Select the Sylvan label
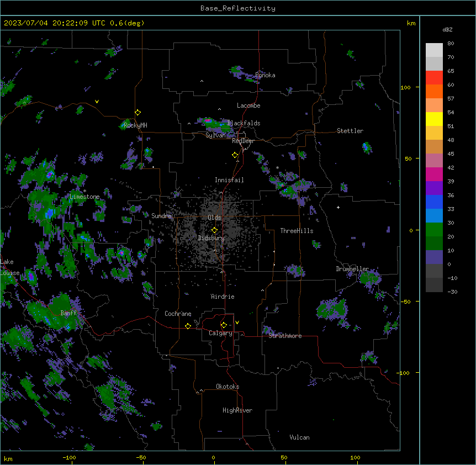 [x=215, y=135]
